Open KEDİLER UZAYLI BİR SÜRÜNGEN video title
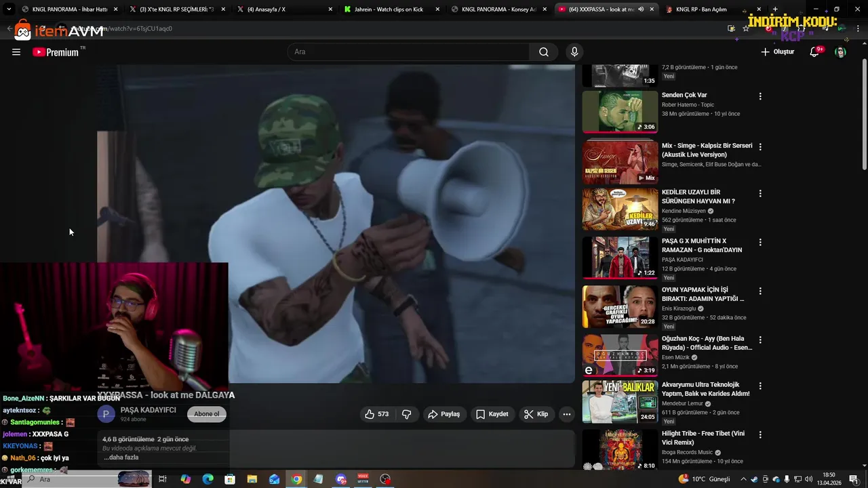Image resolution: width=868 pixels, height=488 pixels. pyautogui.click(x=698, y=197)
